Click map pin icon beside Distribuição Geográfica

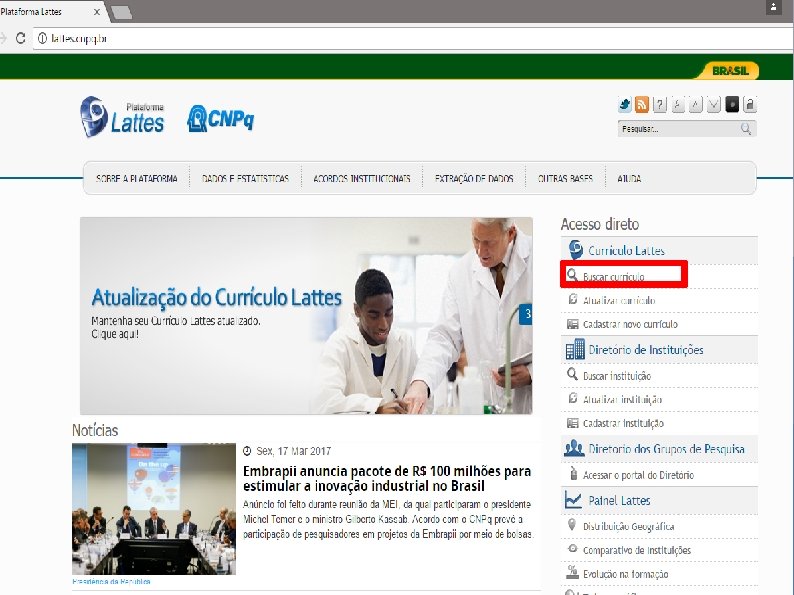(x=572, y=525)
